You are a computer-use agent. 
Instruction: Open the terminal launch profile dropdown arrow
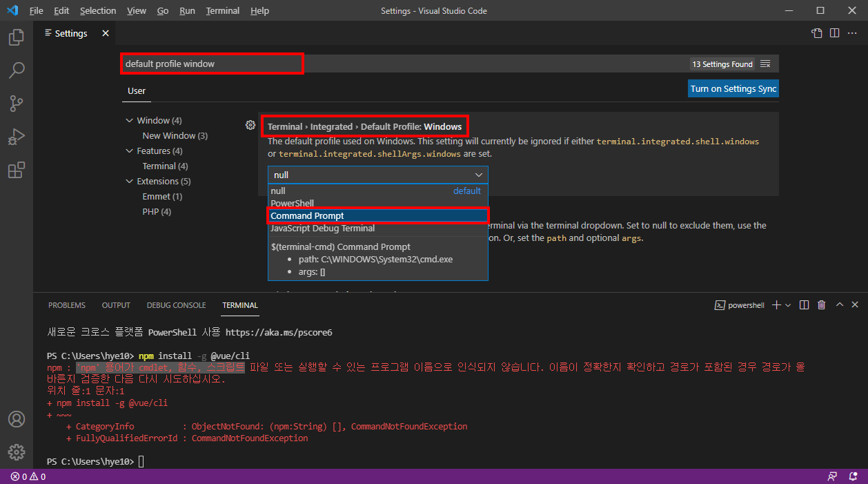[x=789, y=304]
